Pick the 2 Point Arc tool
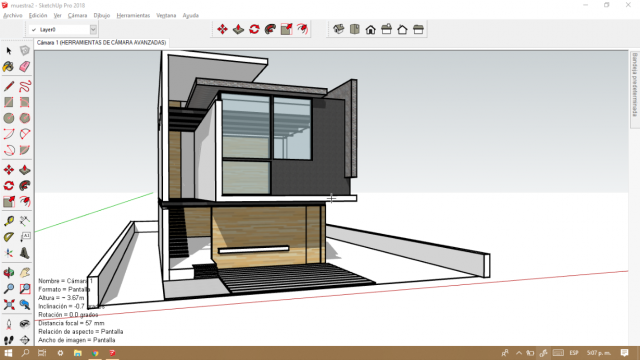 point(24,134)
